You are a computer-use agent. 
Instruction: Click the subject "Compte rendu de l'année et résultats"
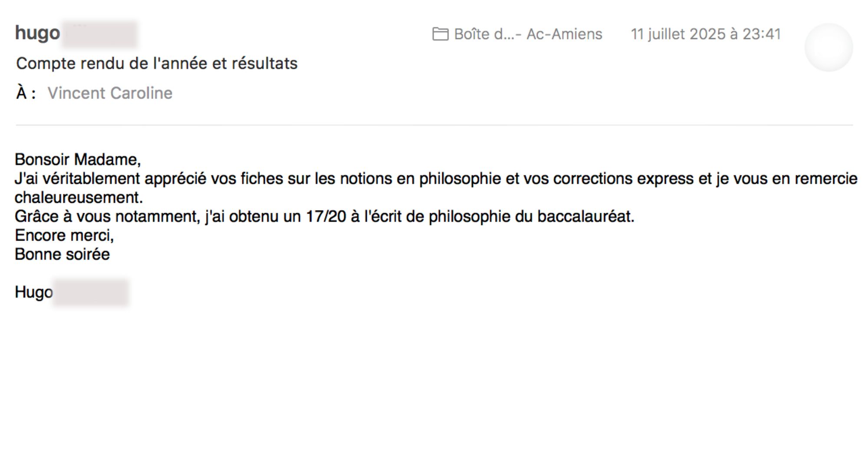point(157,64)
